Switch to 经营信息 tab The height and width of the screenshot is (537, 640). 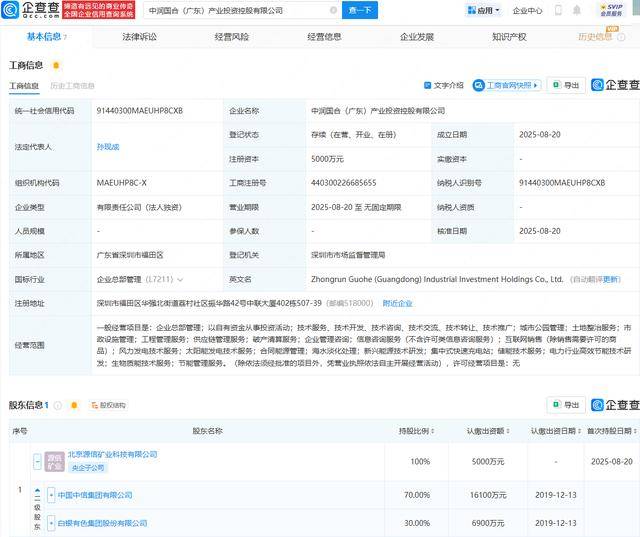click(324, 37)
